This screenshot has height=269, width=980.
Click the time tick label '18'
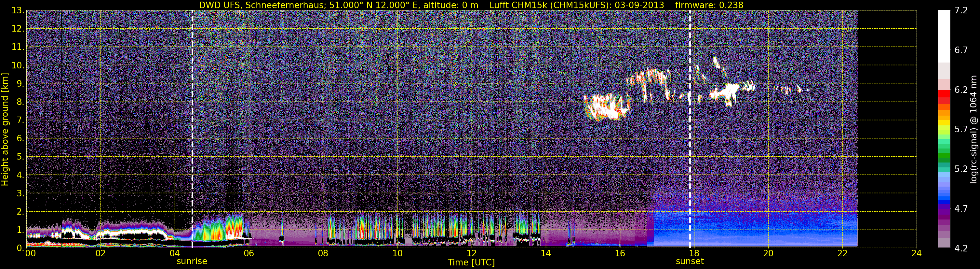694,253
